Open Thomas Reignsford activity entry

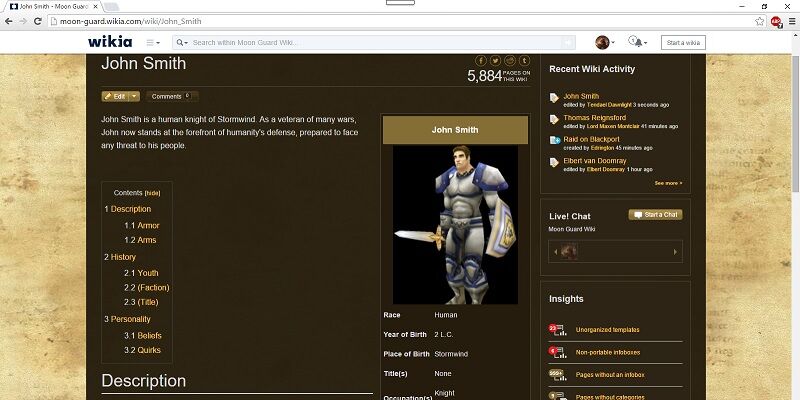pyautogui.click(x=594, y=118)
